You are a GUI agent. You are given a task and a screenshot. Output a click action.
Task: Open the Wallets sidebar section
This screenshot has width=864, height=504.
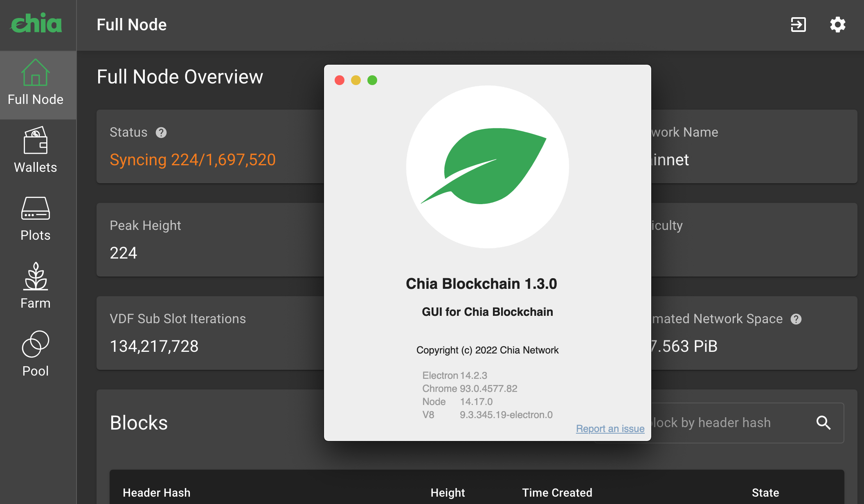coord(36,150)
